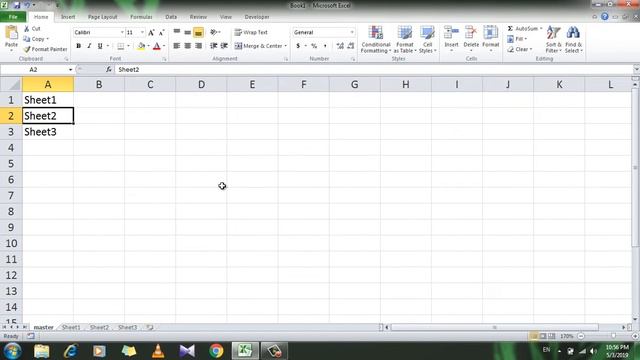Click the borders icon
This screenshot has height=360, width=640.
(120, 46)
